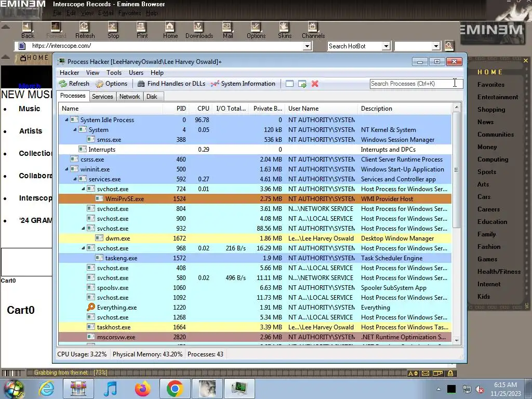Open the Tools menu in Process Hacker
This screenshot has height=399, width=532.
(x=114, y=73)
